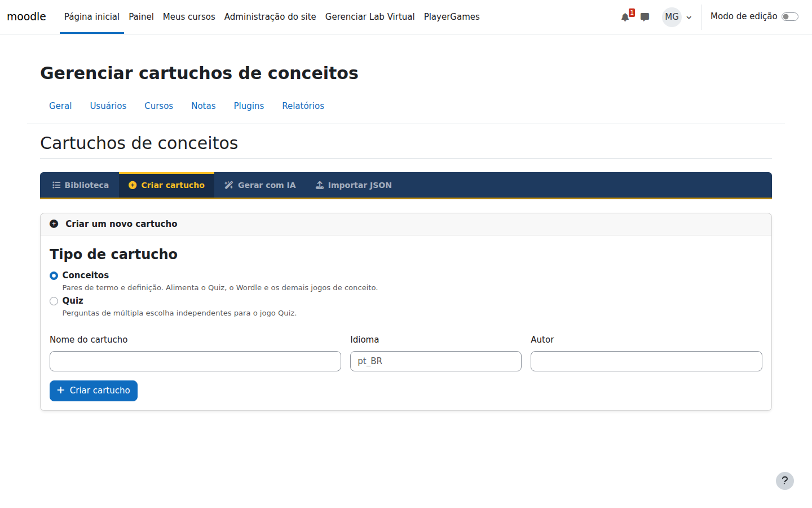Click the plus icon beside Criar um novo cartucho
This screenshot has width=812, height=508.
point(54,224)
